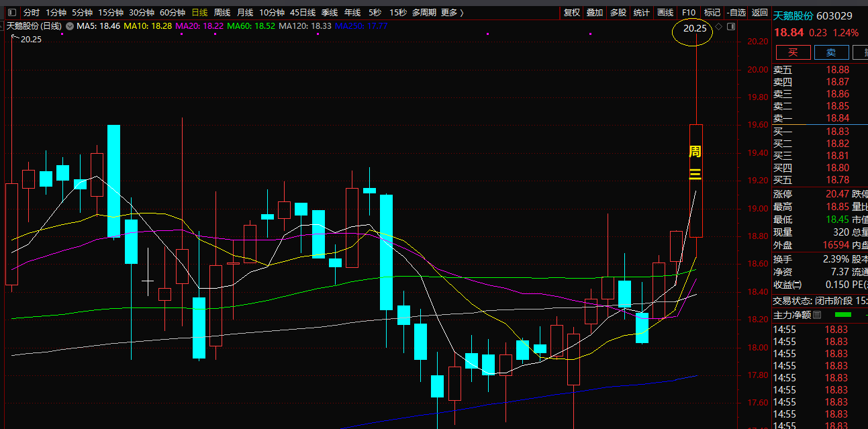Select the 周线 weekly chart tab
Image resolution: width=868 pixels, height=429 pixels.
tap(222, 13)
